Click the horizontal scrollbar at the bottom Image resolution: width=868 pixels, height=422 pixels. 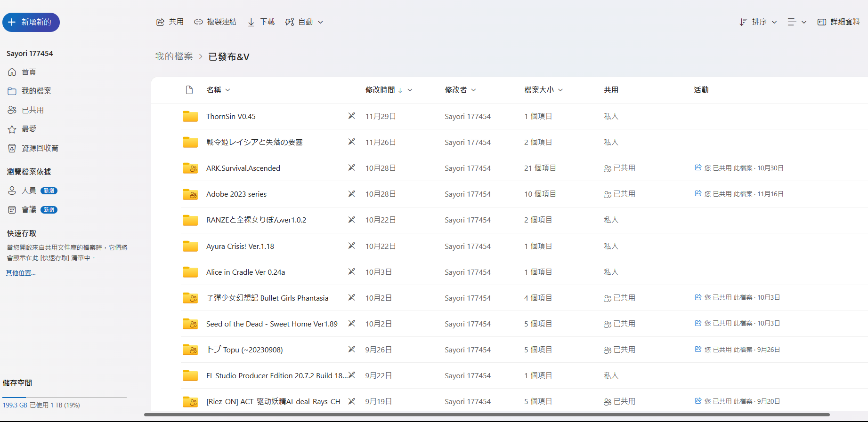487,414
